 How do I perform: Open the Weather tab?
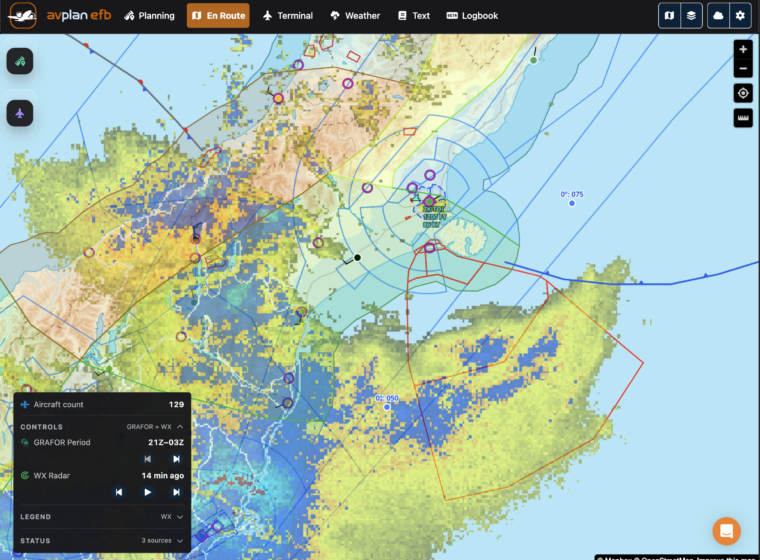point(355,16)
